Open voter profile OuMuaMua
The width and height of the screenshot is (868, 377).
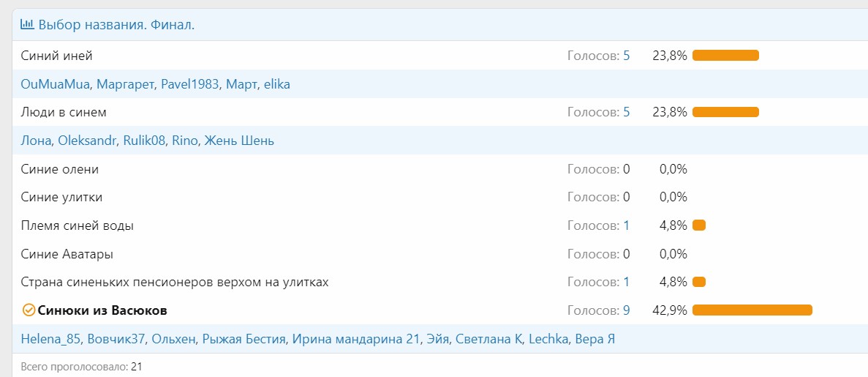point(56,84)
